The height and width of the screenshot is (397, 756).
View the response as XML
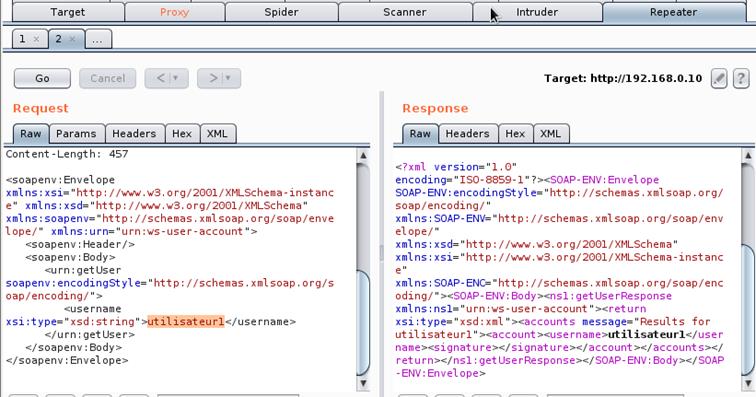[551, 134]
